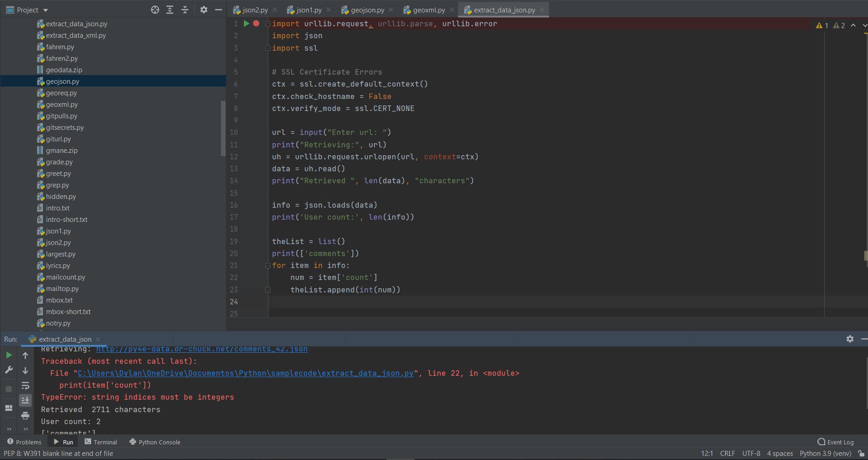Open the py4e-data comments_42.json link
The height and width of the screenshot is (460, 868).
point(202,349)
